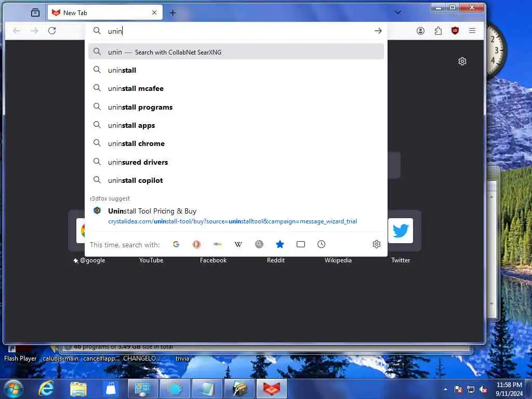Click the Facebook shortcut label
This screenshot has height=399, width=532.
pos(213,260)
